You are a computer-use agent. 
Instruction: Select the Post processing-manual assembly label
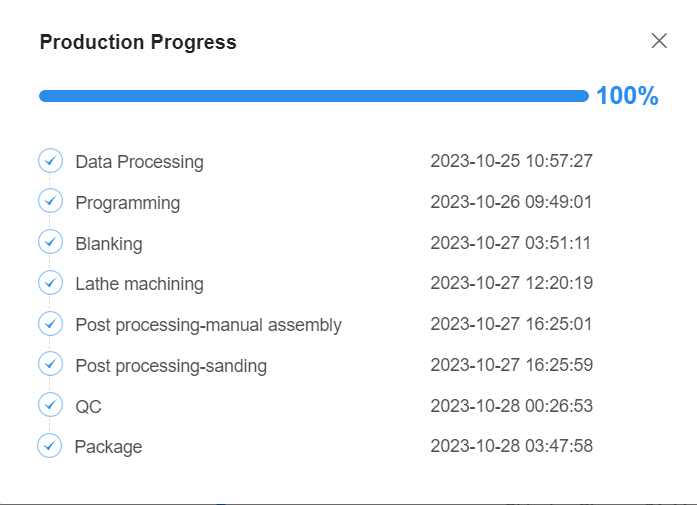tap(208, 325)
